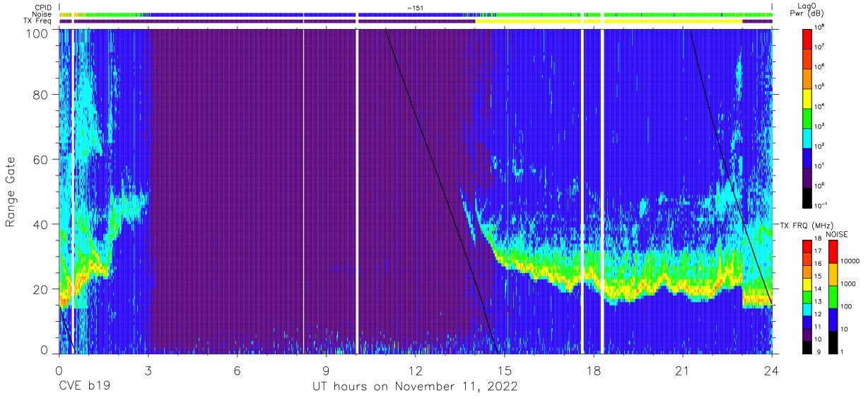868x401 pixels.
Task: Click the 80 tick on Range Gate axis
Action: click(x=40, y=94)
